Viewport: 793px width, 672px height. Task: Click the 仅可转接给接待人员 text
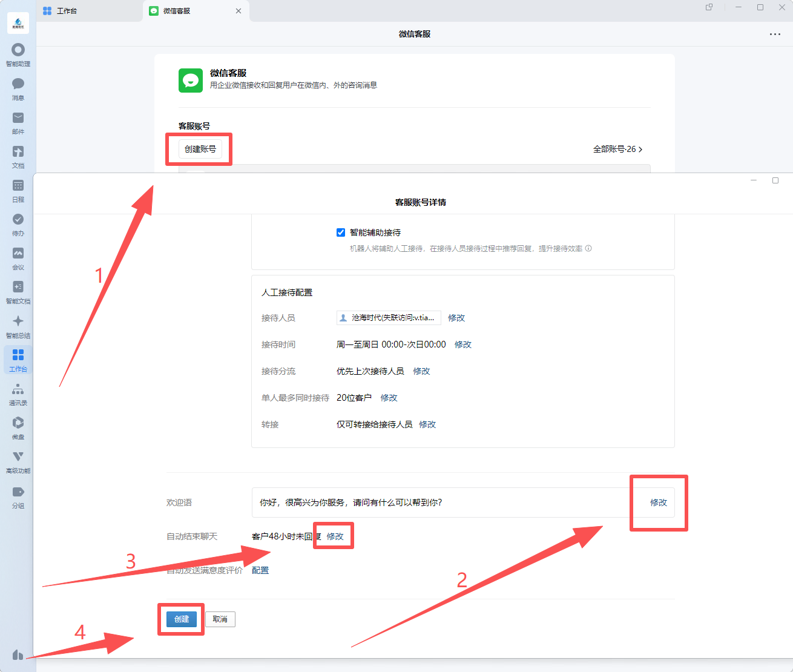pos(375,424)
